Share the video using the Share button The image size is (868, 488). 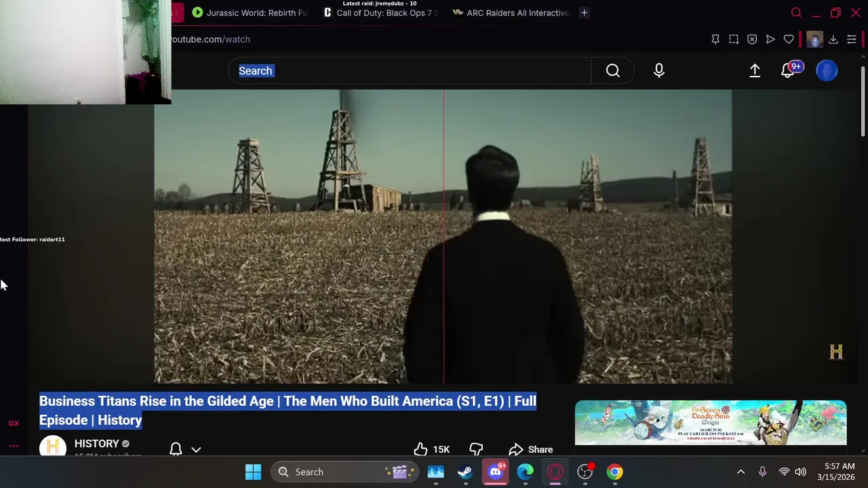(x=531, y=449)
